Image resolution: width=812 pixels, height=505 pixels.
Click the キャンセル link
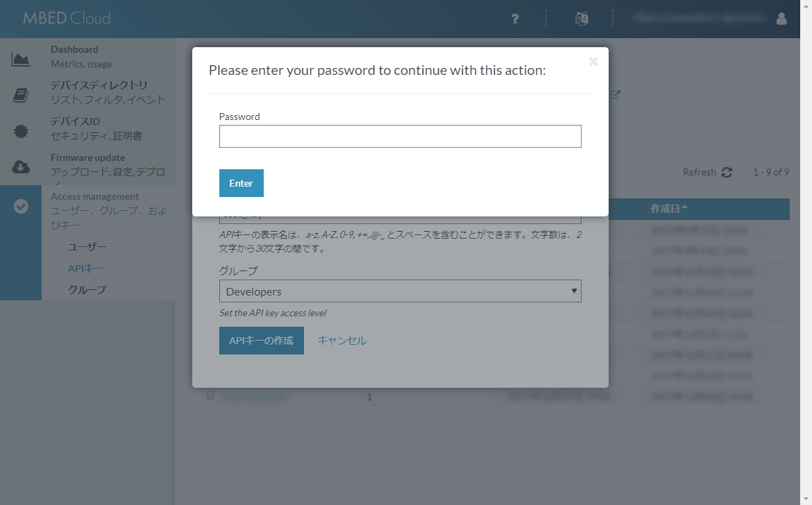(341, 341)
